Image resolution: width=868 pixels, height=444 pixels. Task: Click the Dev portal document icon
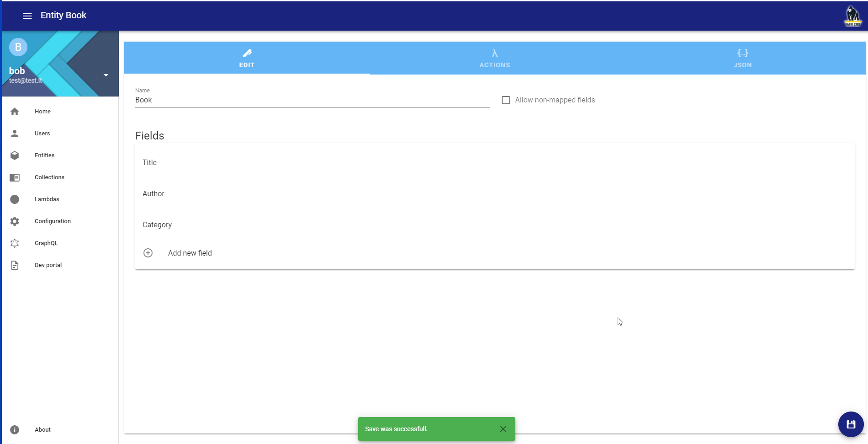coord(15,265)
